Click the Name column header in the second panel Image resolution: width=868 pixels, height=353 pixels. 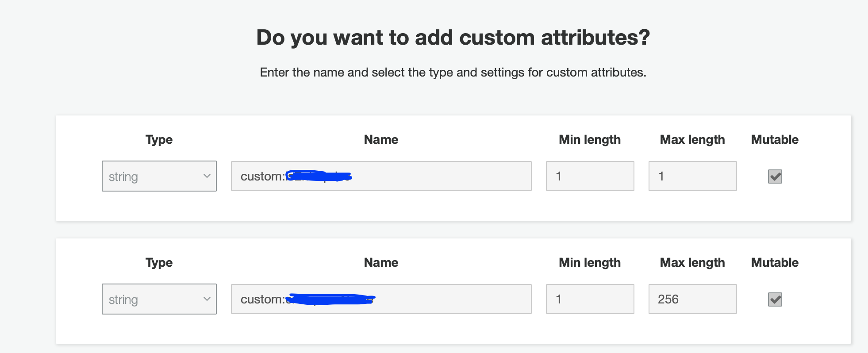coord(380,262)
